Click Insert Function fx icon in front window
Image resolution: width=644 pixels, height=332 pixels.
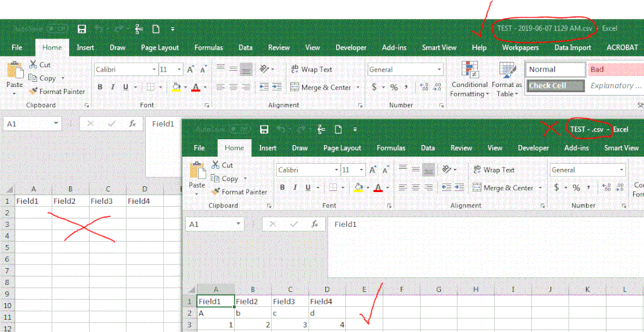pos(315,224)
